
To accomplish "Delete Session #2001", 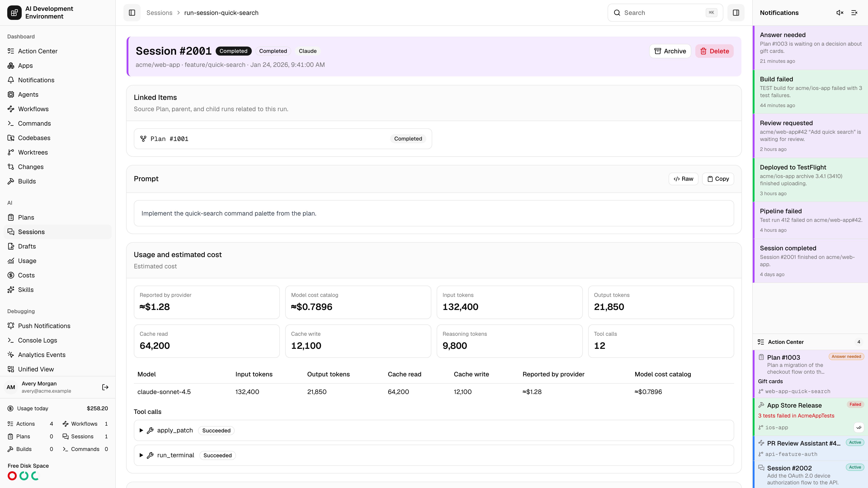I will (714, 51).
